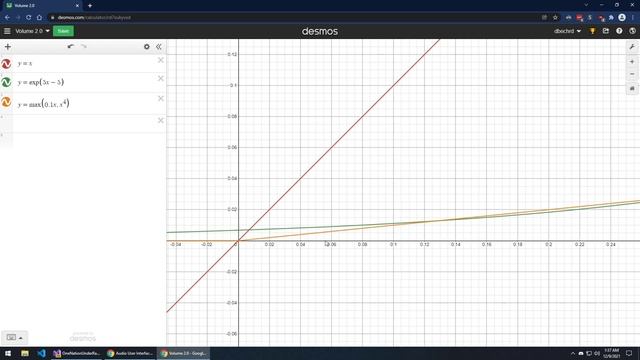Open the Volume 2.0 graph title dropdown

coord(32,31)
